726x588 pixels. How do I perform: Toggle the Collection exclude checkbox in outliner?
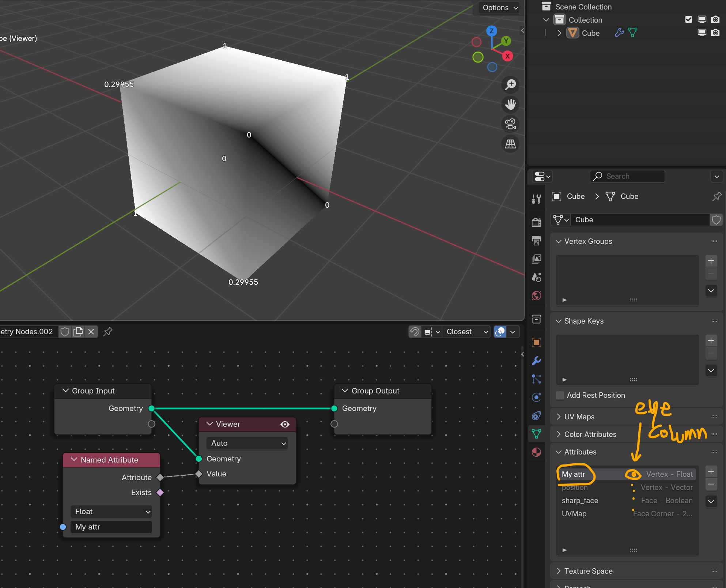tap(688, 19)
